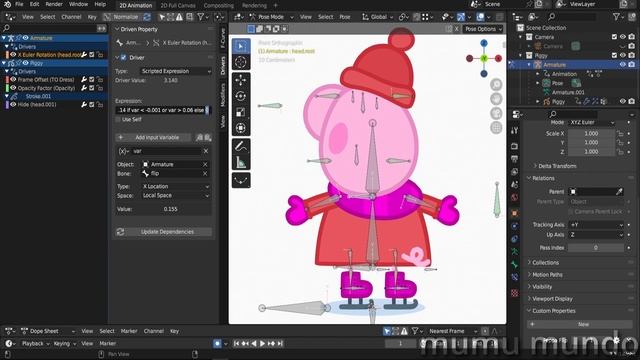Viewport: 640px width, 360px height.
Task: Click the Expression input field
Action: pos(162,110)
